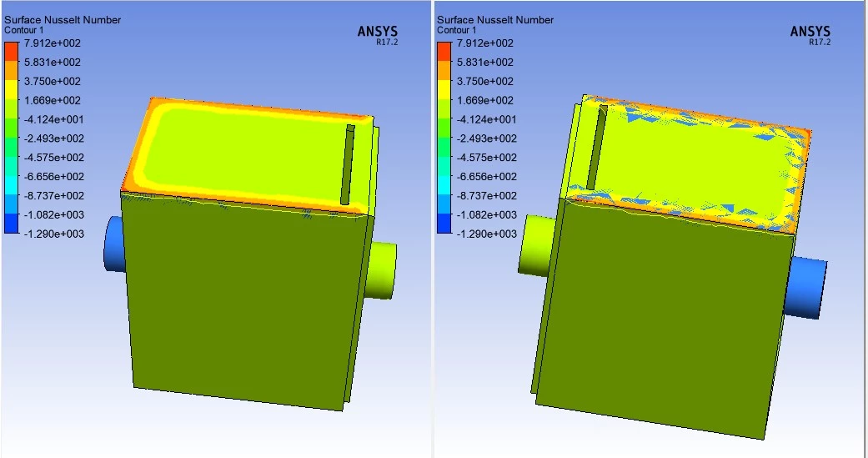Image resolution: width=868 pixels, height=458 pixels.
Task: Select 1.669e+002 in right view legend
Action: coord(485,100)
